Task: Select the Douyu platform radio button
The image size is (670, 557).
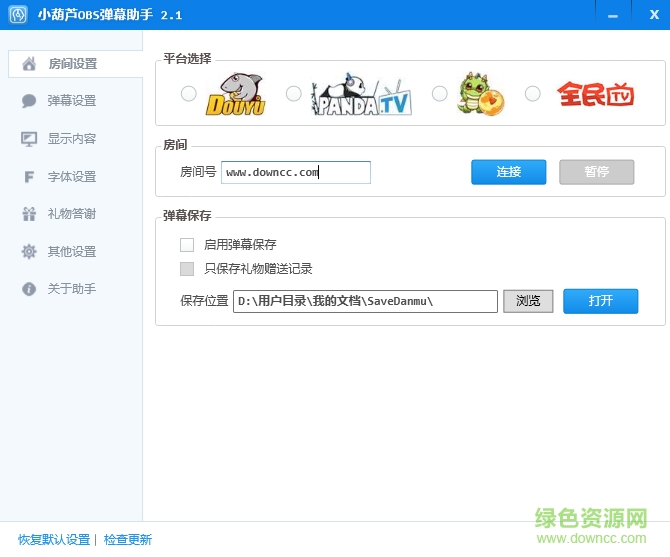Action: pos(188,94)
